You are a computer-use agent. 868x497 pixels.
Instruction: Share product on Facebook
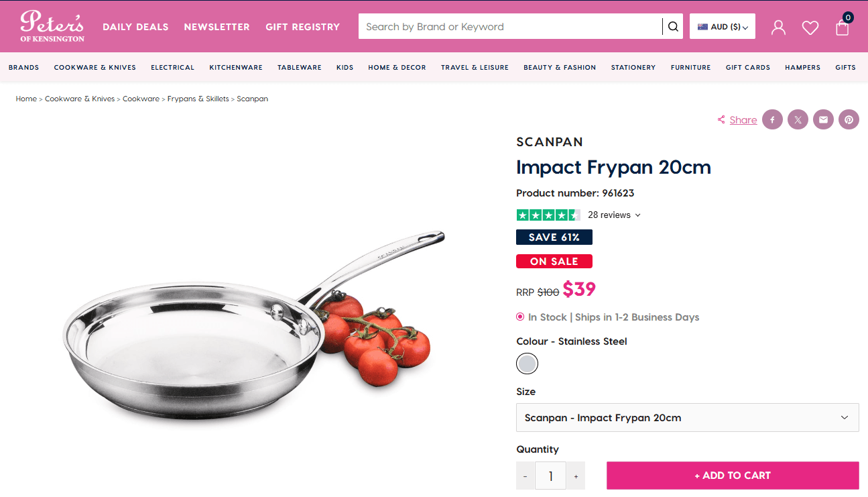click(x=772, y=120)
